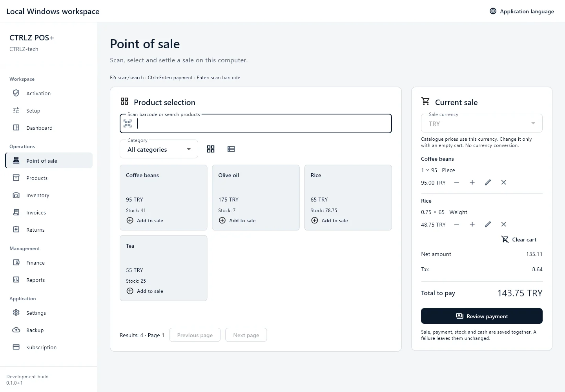Open Setup in the sidebar
Image resolution: width=565 pixels, height=392 pixels.
pos(49,111)
